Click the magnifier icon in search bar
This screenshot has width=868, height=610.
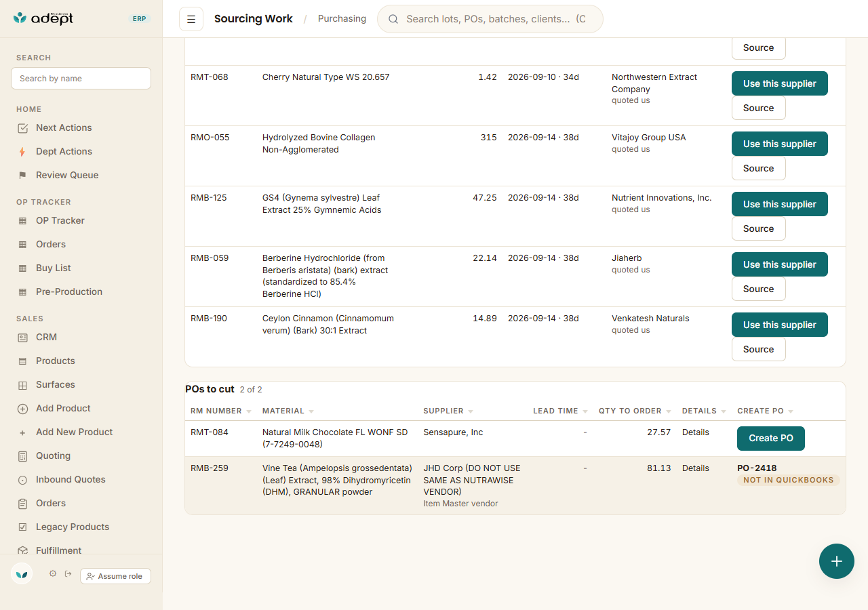click(393, 19)
